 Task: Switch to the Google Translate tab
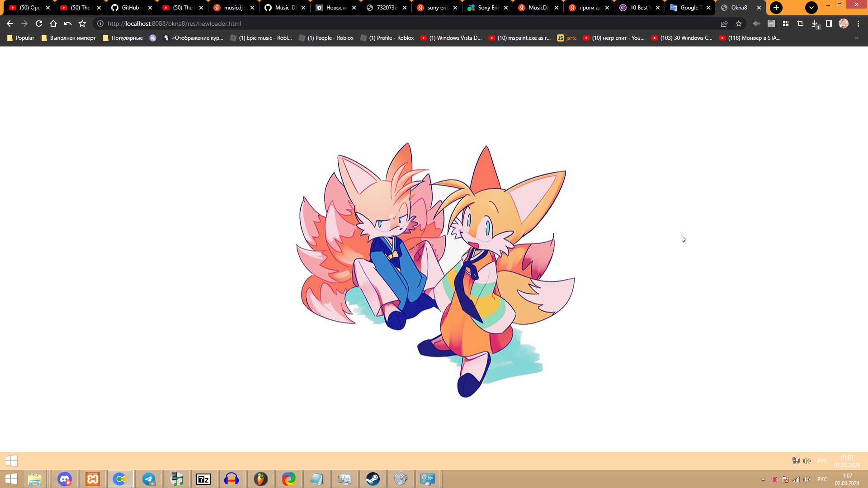tap(689, 8)
